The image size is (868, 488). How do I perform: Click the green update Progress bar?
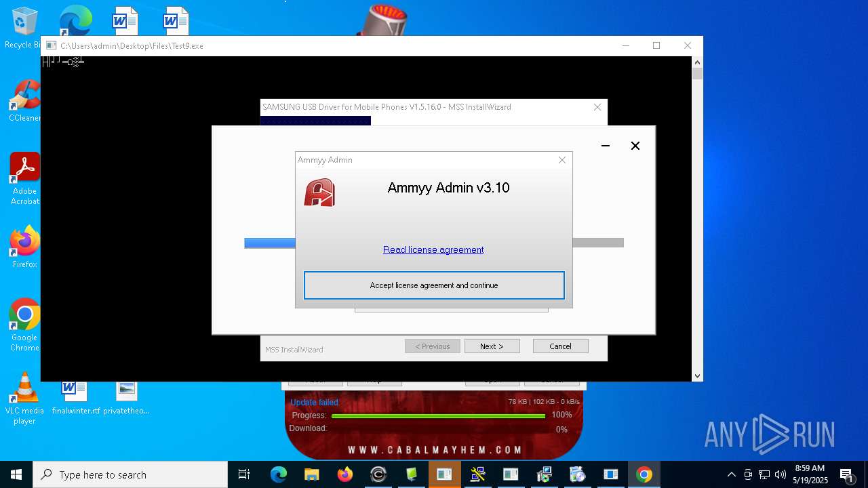click(x=438, y=415)
